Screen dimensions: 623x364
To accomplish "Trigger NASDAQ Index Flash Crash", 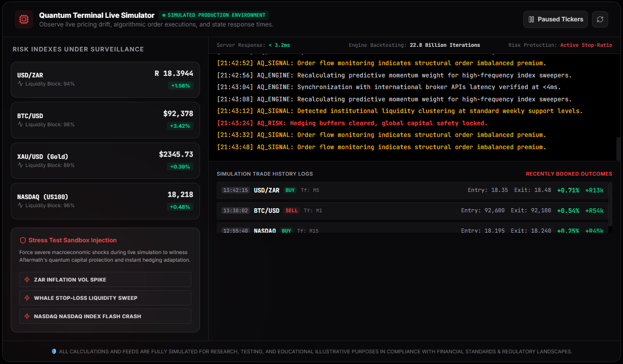I will click(105, 316).
